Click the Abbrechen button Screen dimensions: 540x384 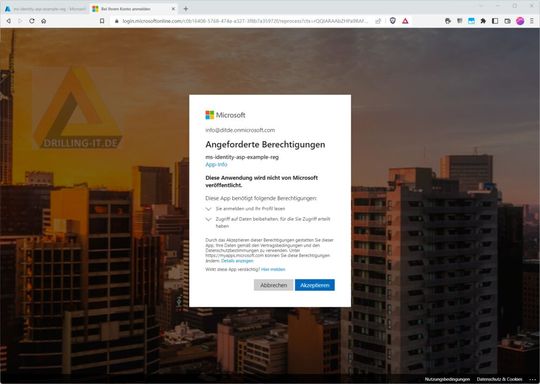coord(273,285)
